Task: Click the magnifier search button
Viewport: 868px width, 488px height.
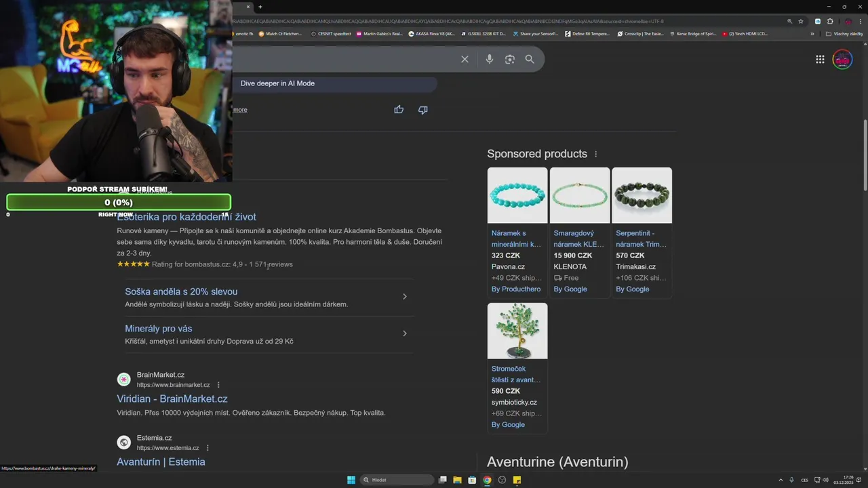Action: (530, 60)
